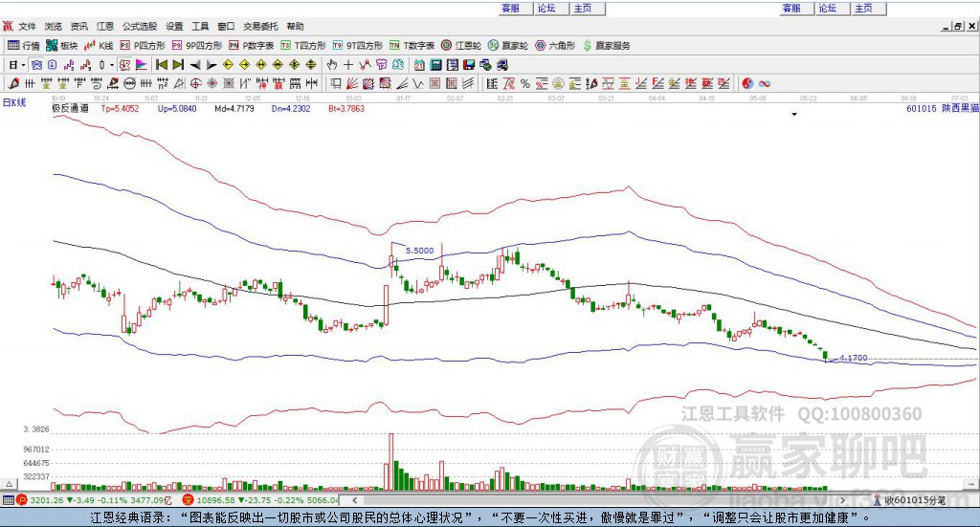Click the horizontal scrollbar left arrow

(354, 500)
